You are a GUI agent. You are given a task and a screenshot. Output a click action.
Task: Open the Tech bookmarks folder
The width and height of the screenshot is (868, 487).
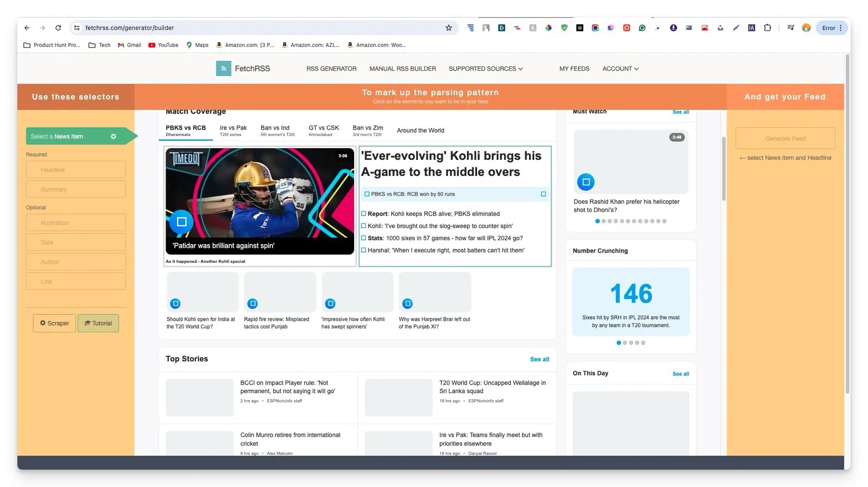(100, 45)
